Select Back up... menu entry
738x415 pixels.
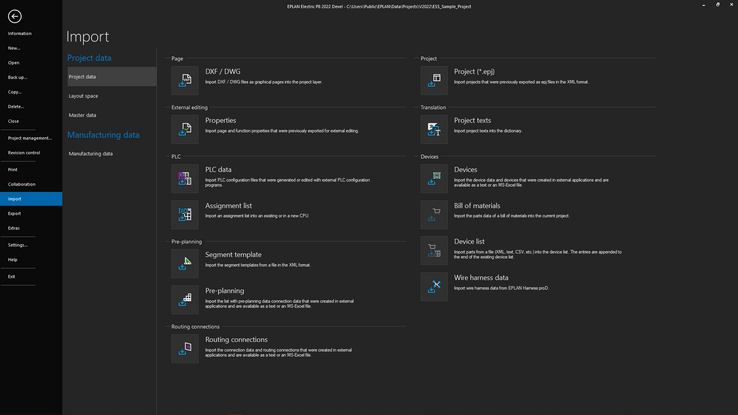(31, 77)
